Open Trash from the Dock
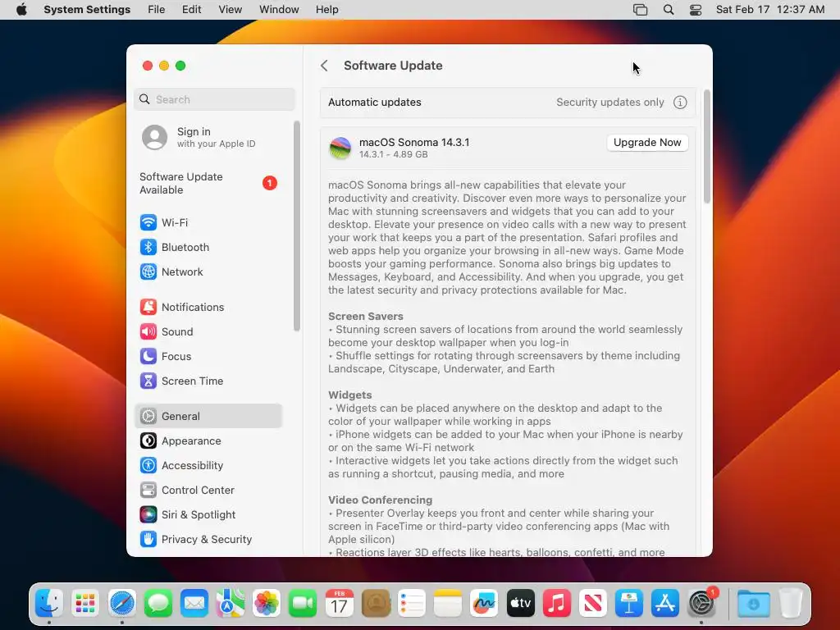Image resolution: width=840 pixels, height=630 pixels. click(x=791, y=604)
